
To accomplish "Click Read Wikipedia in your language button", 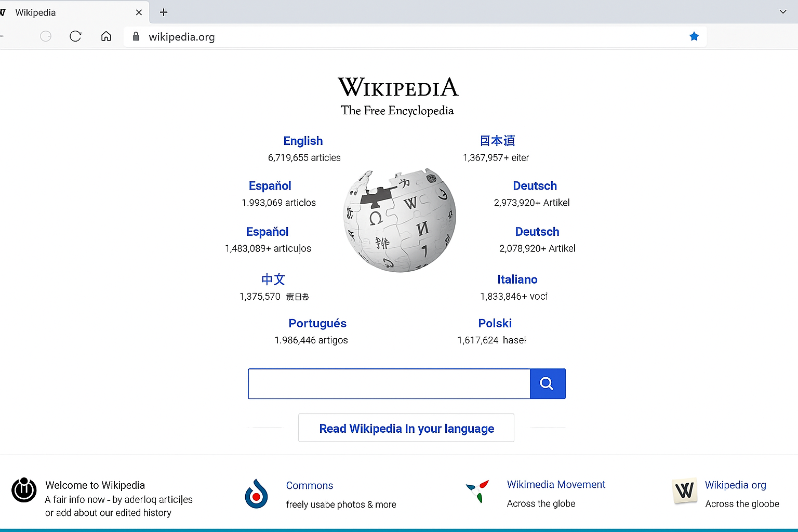I will point(406,428).
